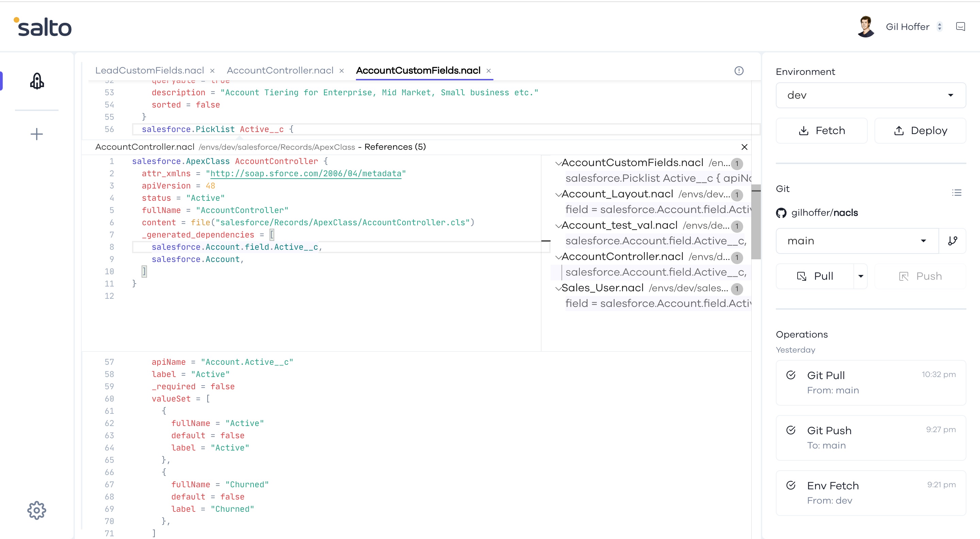Viewport: 980px width, 539px height.
Task: Close the AccountController.nacl tab
Action: coord(342,71)
